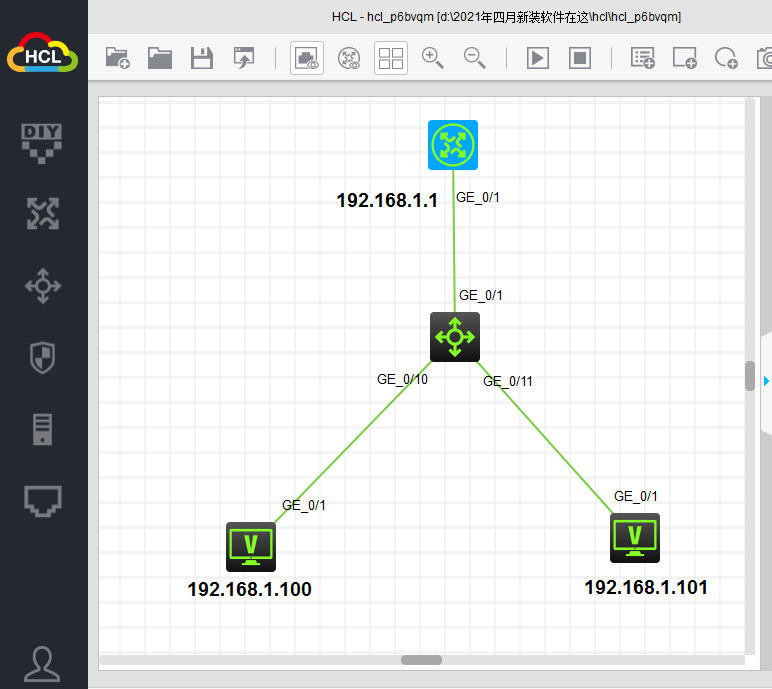
Task: Zoom out of the topology
Action: [475, 58]
